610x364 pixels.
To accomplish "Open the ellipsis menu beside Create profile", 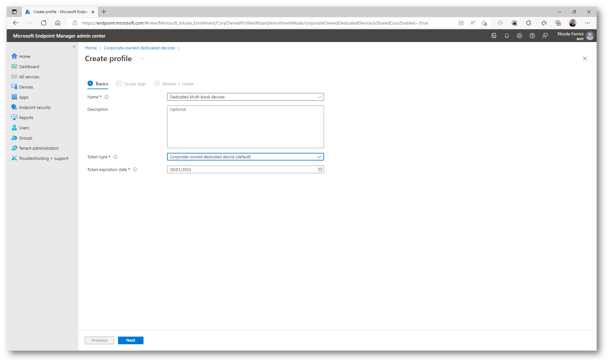I will 142,59.
